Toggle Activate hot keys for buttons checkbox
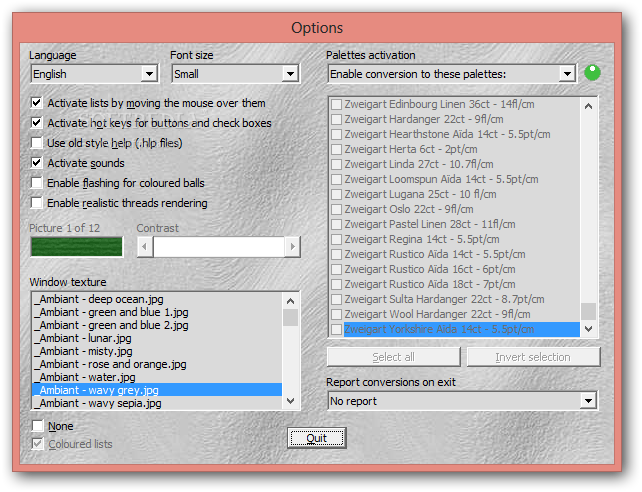The image size is (642, 492). point(36,123)
